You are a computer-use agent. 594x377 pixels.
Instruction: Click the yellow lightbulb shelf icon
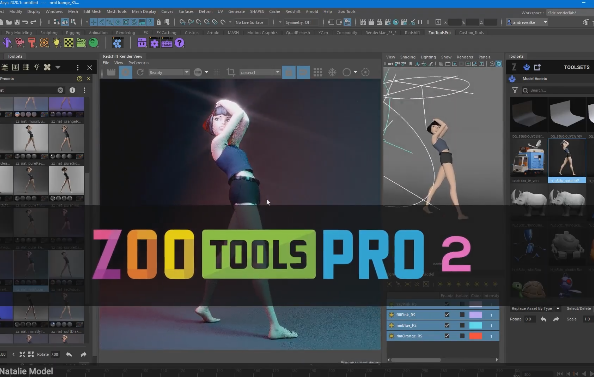coord(56,43)
